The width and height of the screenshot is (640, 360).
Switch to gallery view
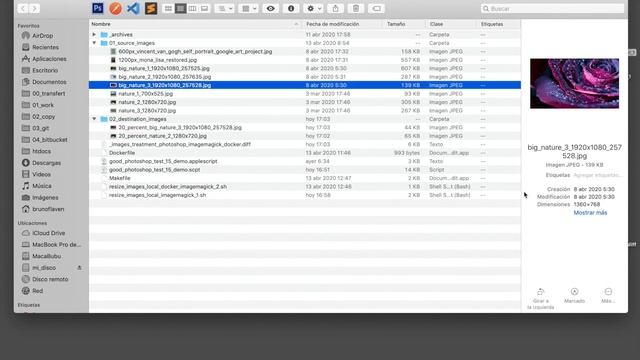point(204,8)
